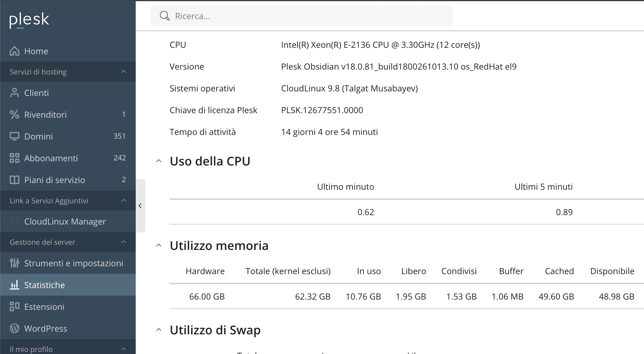Open the Home menu item

(68, 51)
